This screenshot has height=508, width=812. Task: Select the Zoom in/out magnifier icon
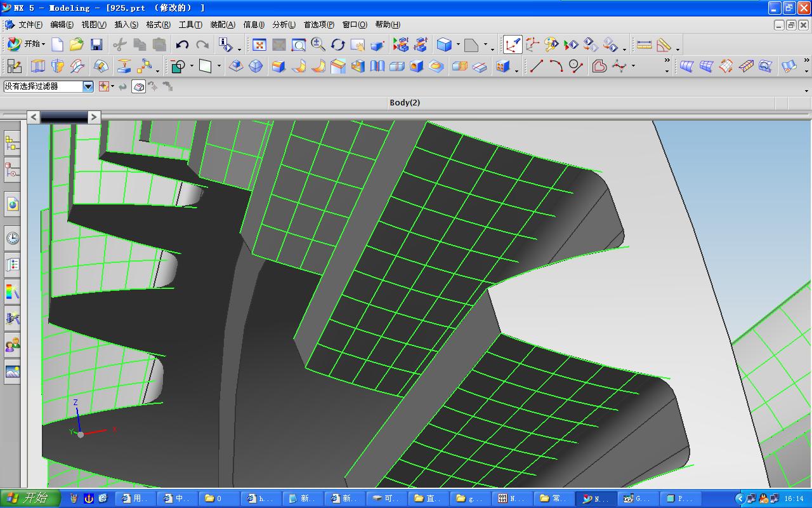[x=318, y=44]
